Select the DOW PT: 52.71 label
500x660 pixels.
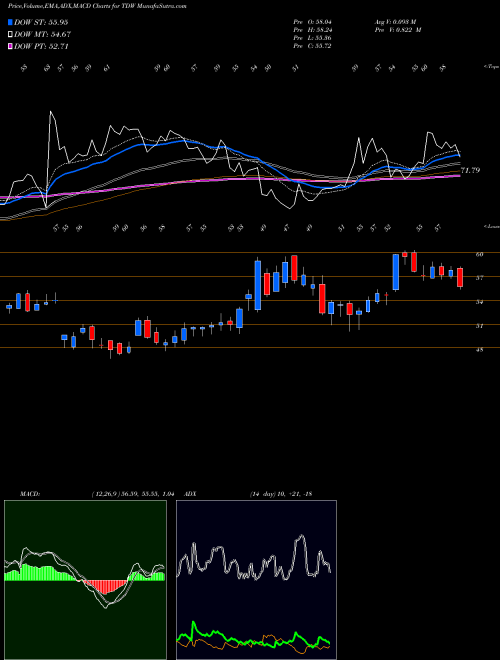pyautogui.click(x=41, y=47)
